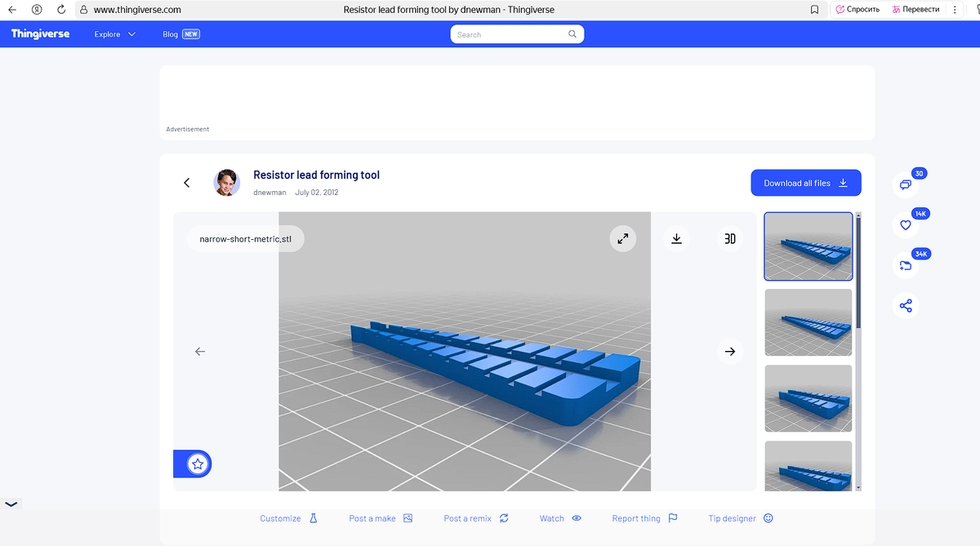
Task: Select the fourth model thumbnail
Action: pos(808,466)
